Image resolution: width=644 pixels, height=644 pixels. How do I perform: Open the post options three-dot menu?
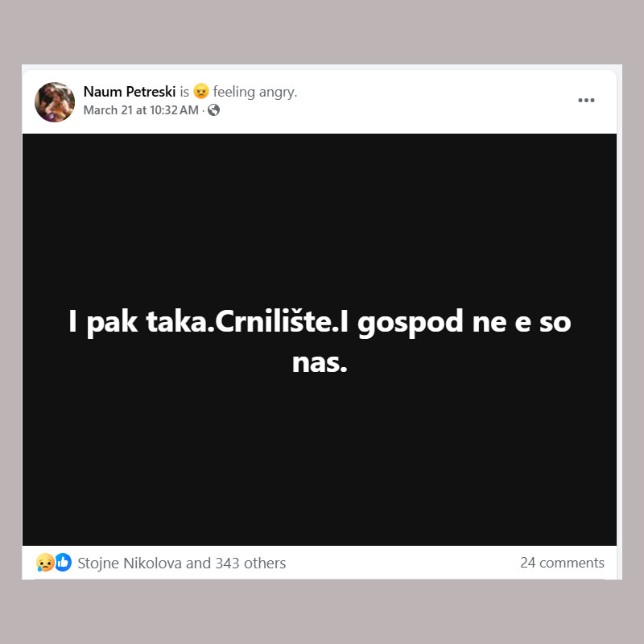586,100
